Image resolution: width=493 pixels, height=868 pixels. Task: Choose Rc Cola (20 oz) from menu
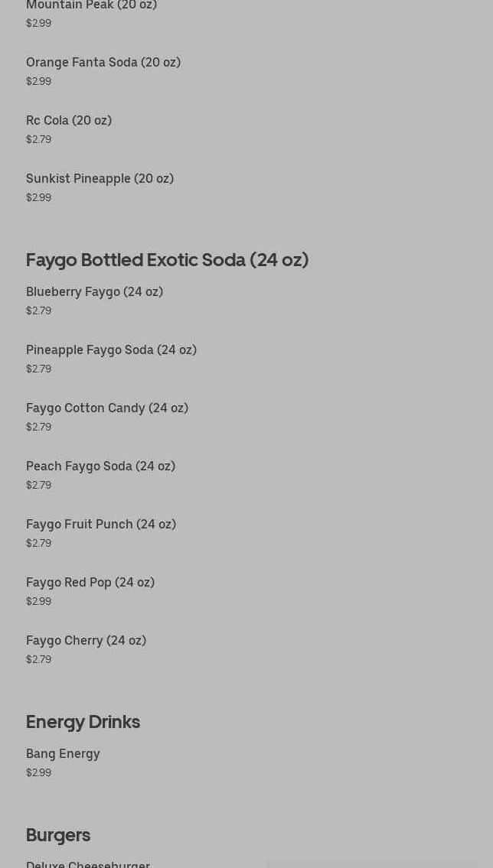(69, 120)
